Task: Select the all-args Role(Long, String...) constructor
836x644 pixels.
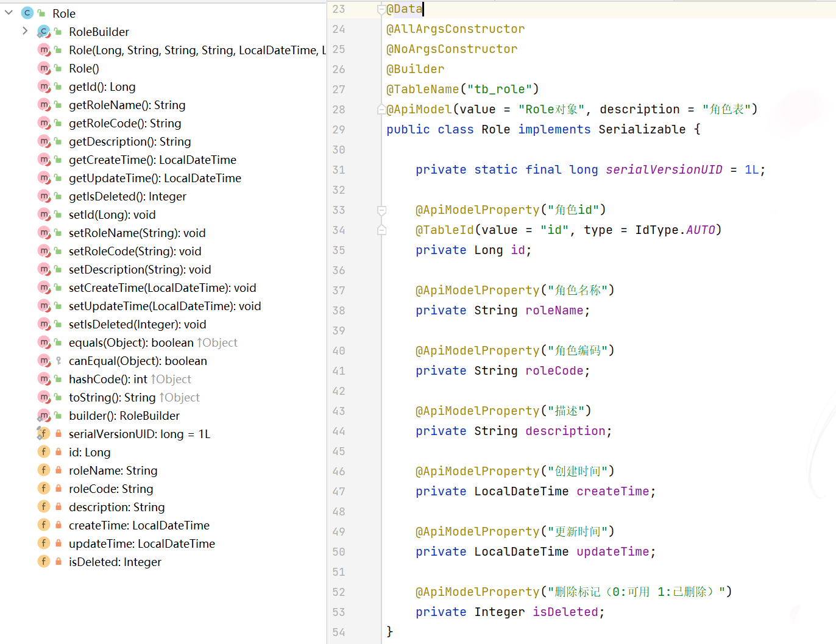Action: coord(197,50)
